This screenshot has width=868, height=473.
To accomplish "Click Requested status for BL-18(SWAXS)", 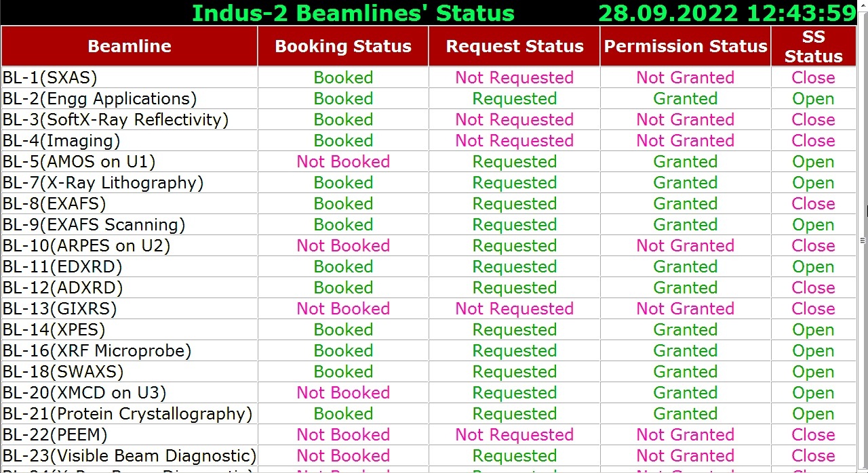I will (515, 371).
